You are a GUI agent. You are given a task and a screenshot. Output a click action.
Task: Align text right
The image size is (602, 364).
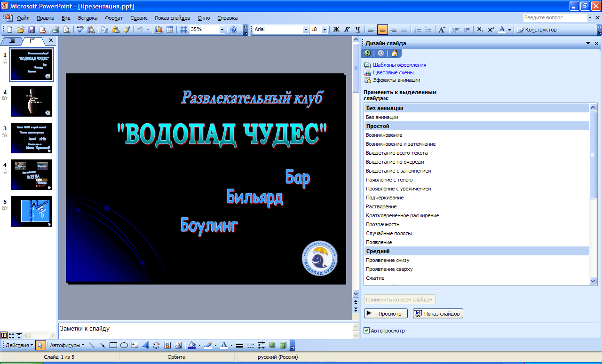point(393,30)
